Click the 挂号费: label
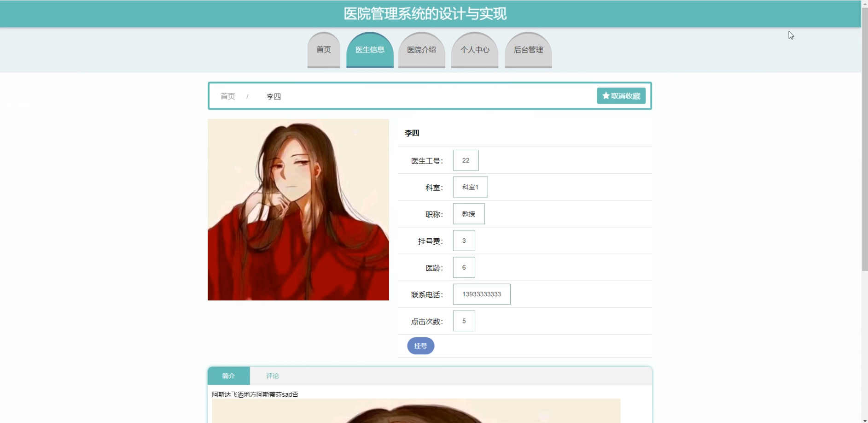868x423 pixels. pos(431,241)
